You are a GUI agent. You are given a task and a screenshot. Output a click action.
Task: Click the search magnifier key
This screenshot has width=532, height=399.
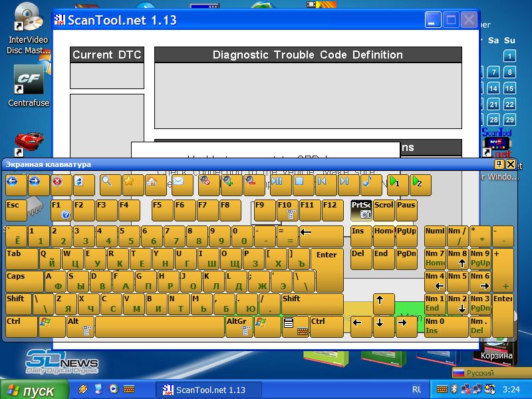[x=110, y=185]
